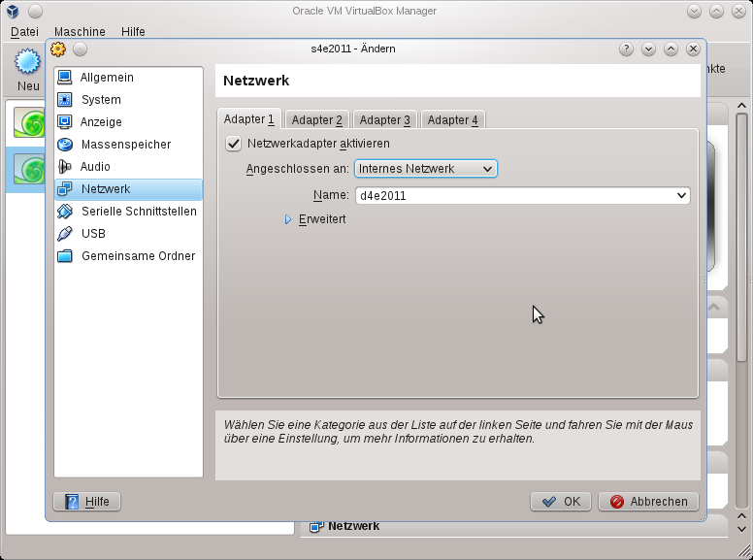The width and height of the screenshot is (753, 560).
Task: Click the Netzwerk heading in Manager details pane
Action: click(354, 526)
